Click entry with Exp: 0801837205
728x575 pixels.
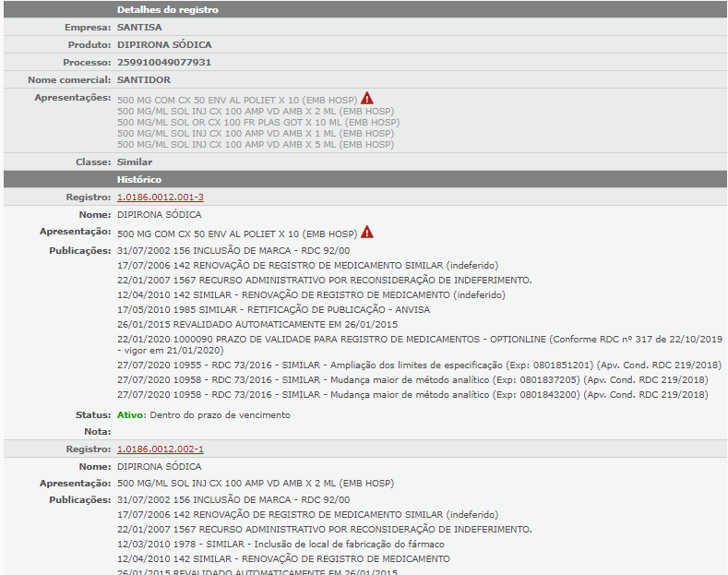(412, 380)
